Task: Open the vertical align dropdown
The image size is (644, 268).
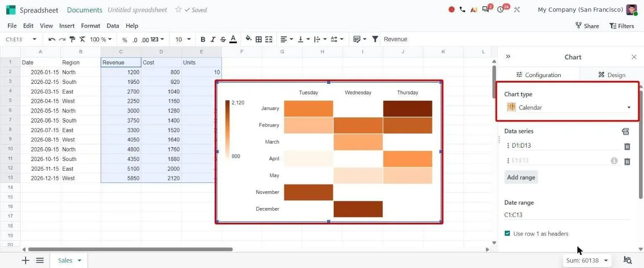Action: [x=304, y=39]
